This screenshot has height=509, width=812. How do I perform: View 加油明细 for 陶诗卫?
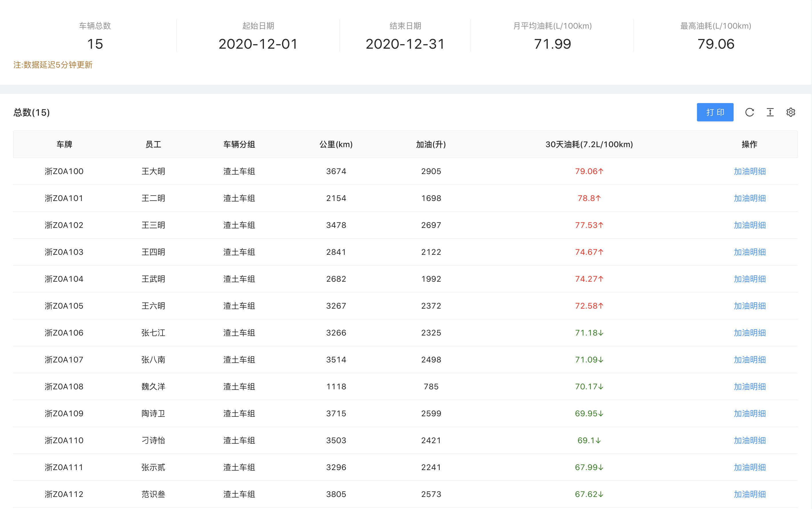click(749, 414)
